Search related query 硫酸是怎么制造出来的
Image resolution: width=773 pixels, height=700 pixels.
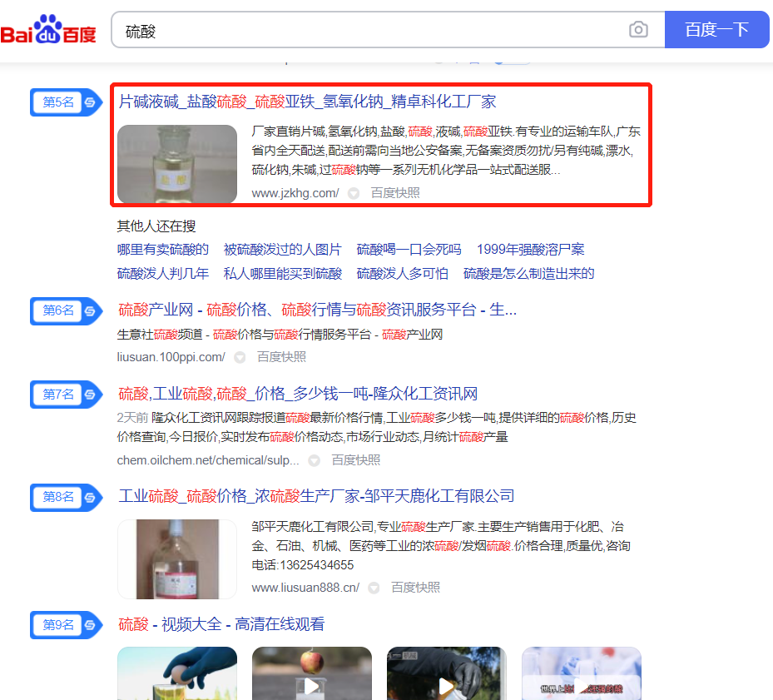point(529,273)
